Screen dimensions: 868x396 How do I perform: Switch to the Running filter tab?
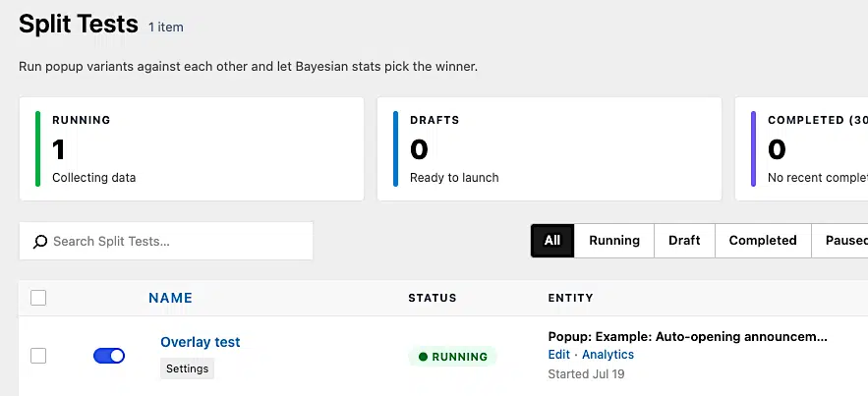pyautogui.click(x=614, y=241)
